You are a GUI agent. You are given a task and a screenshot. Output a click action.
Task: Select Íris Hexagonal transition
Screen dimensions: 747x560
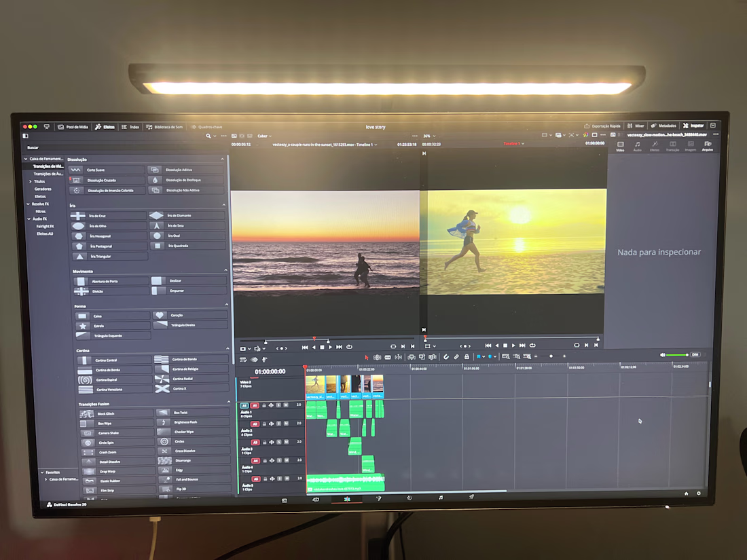109,236
